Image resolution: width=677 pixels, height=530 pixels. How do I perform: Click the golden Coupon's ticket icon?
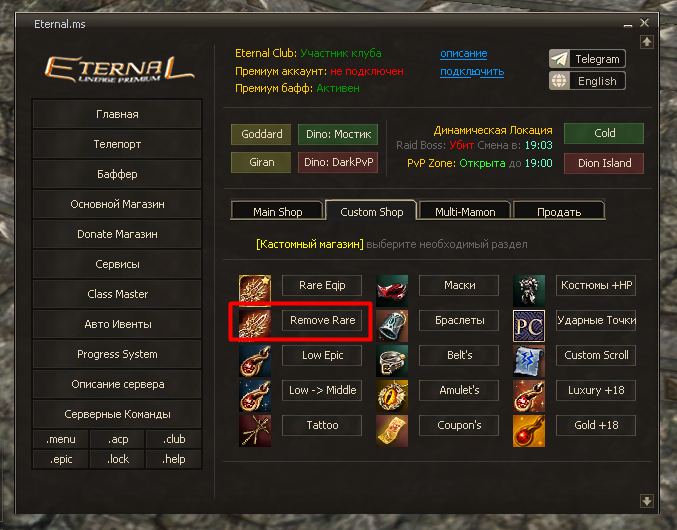pyautogui.click(x=392, y=431)
